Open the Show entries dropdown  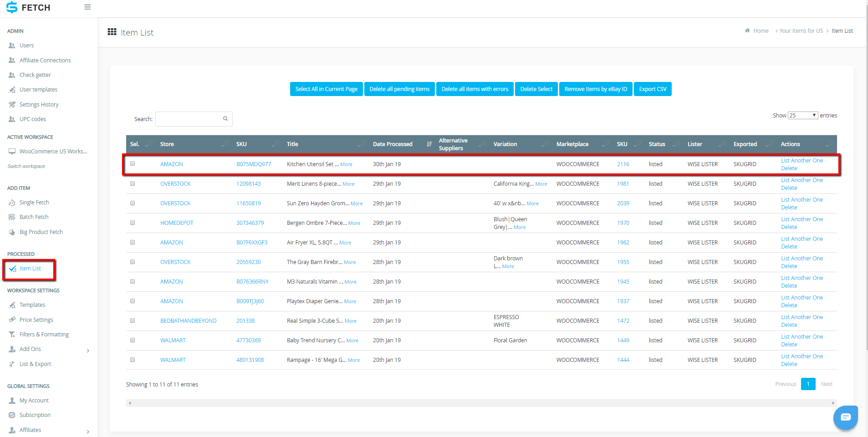pyautogui.click(x=803, y=116)
